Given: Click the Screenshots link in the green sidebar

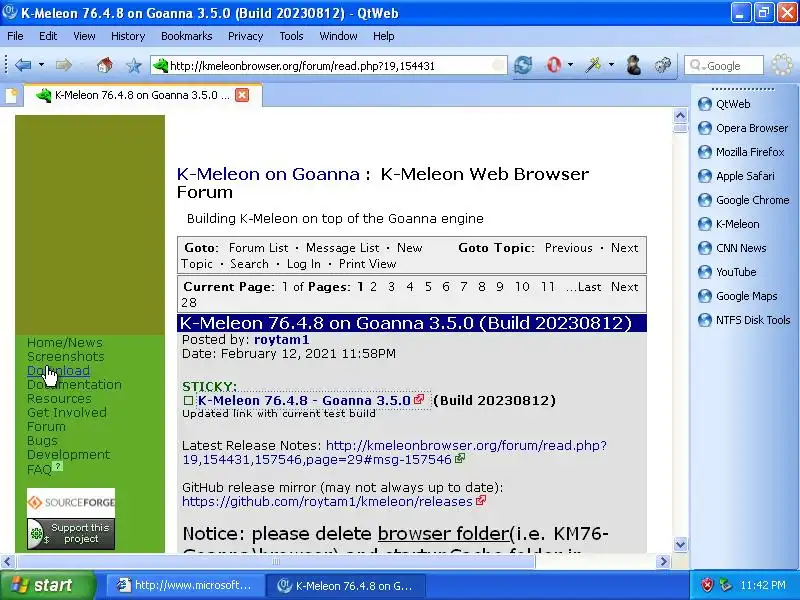Looking at the screenshot, I should [65, 357].
